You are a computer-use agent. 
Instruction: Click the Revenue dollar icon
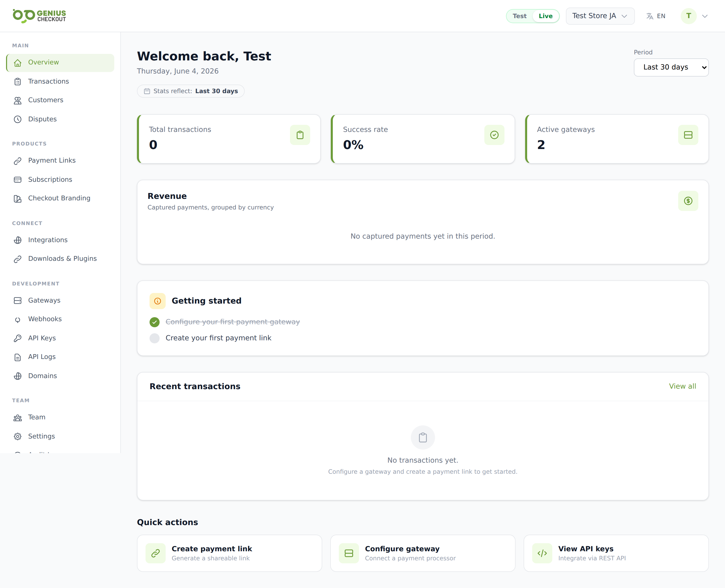688,201
